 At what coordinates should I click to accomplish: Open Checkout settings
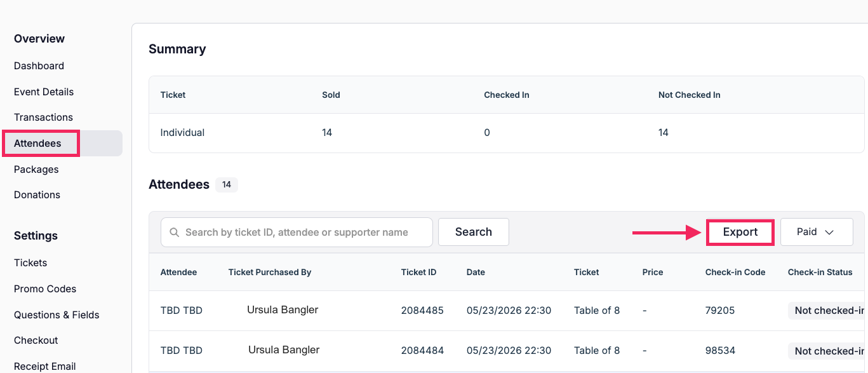pyautogui.click(x=36, y=341)
